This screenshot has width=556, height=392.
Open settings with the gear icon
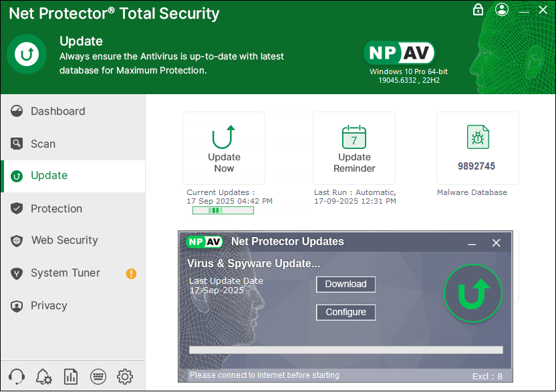tap(125, 377)
